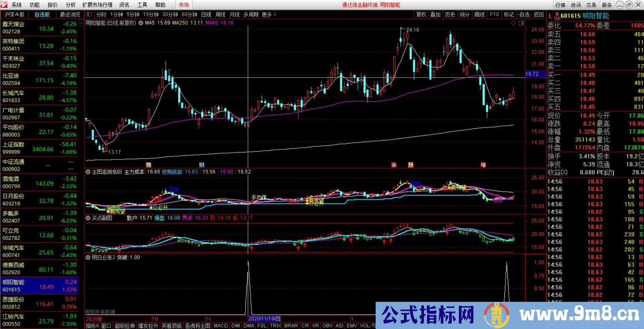Switch to the 爆发拉升 indicator tab

click(148, 326)
